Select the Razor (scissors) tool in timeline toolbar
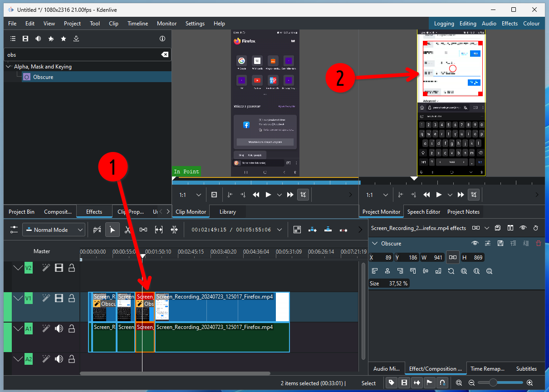 click(127, 230)
